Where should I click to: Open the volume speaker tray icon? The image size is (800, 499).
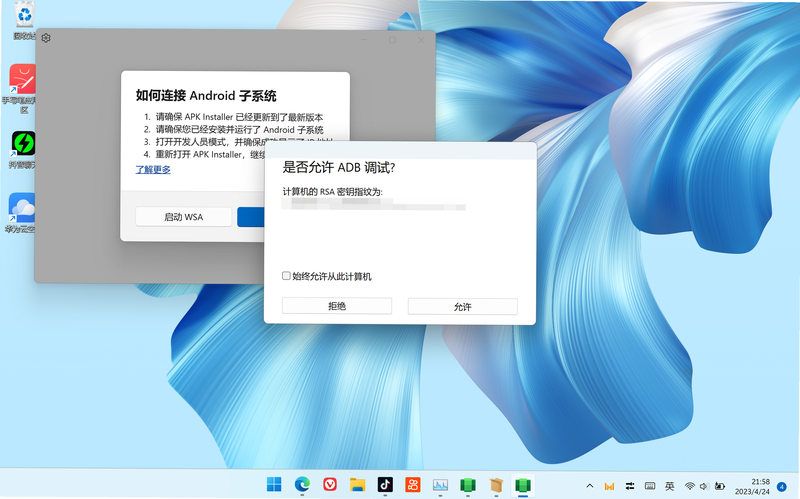coord(705,486)
